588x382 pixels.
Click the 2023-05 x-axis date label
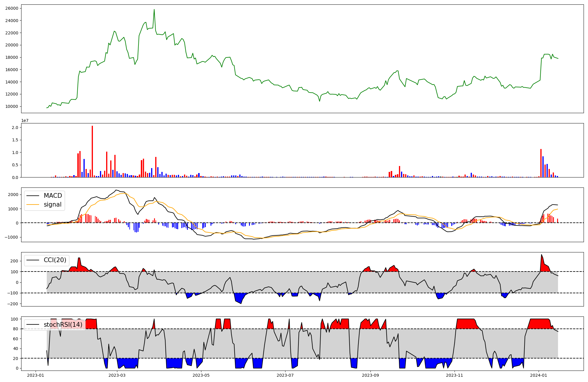(201, 375)
